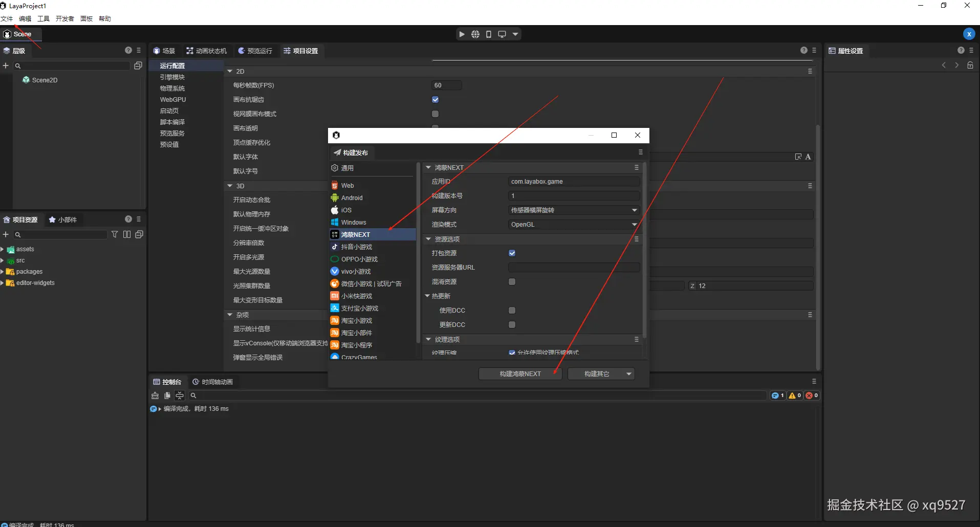Open the build publish dialog menu icon
Image resolution: width=980 pixels, height=527 pixels.
(640, 152)
